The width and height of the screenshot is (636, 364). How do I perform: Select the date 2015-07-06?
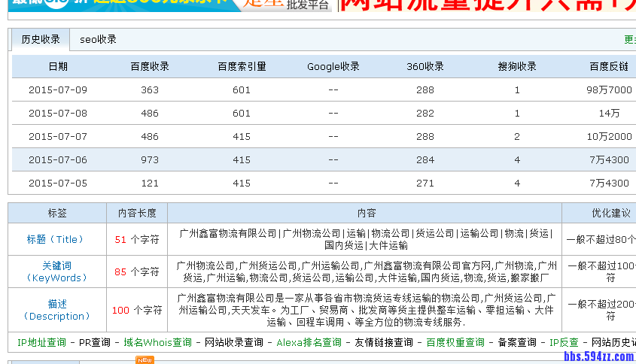(x=58, y=160)
